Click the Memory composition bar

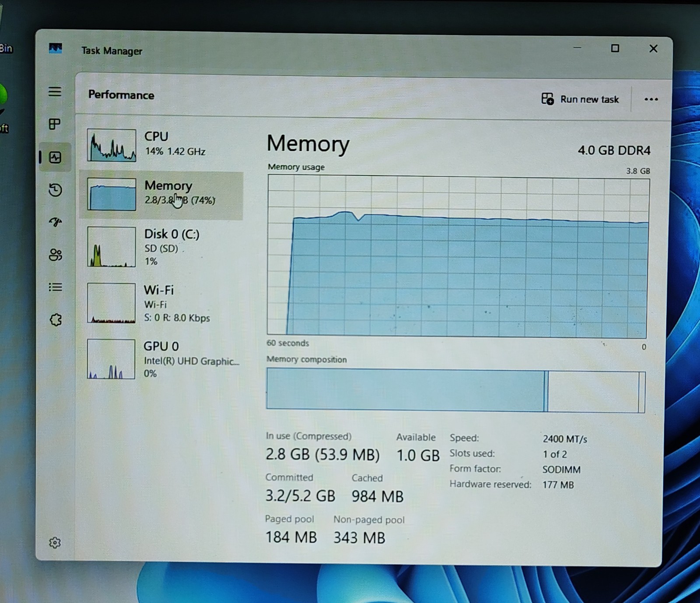[456, 390]
